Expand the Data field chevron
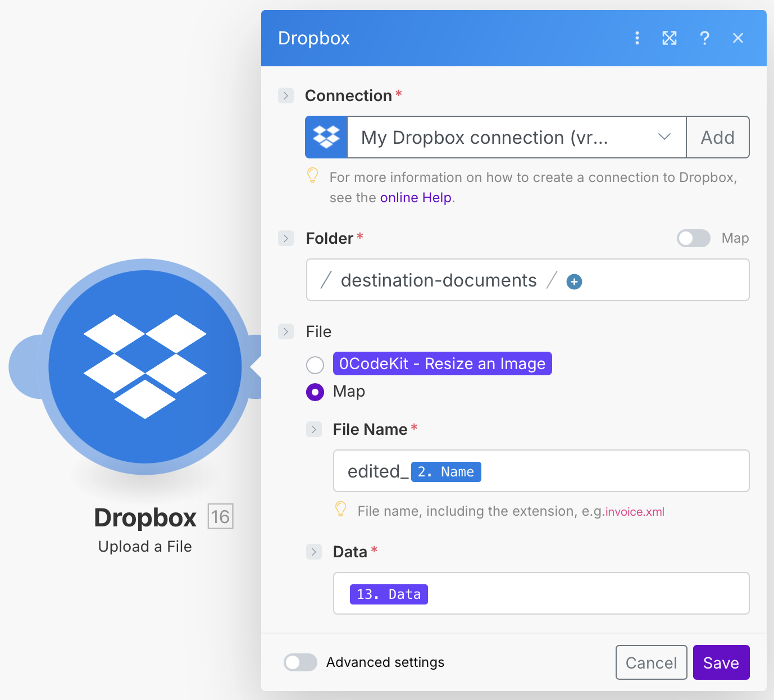The image size is (774, 700). click(314, 552)
